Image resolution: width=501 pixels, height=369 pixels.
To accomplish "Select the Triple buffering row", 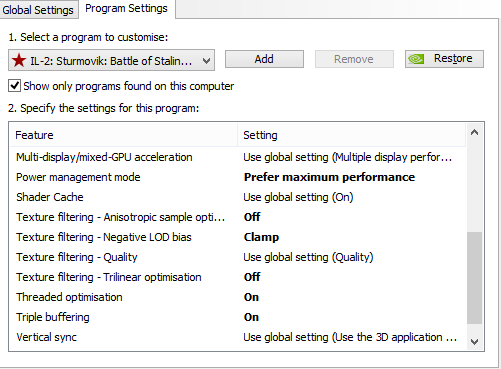I will [x=238, y=317].
